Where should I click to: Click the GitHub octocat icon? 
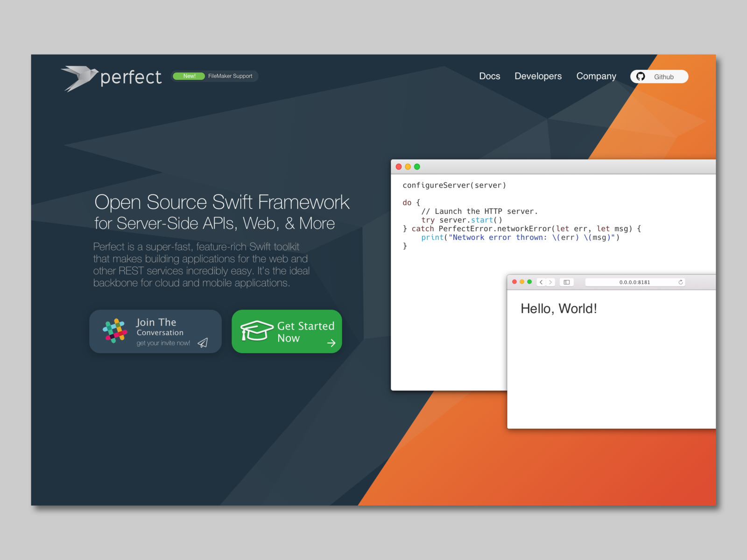pyautogui.click(x=641, y=77)
